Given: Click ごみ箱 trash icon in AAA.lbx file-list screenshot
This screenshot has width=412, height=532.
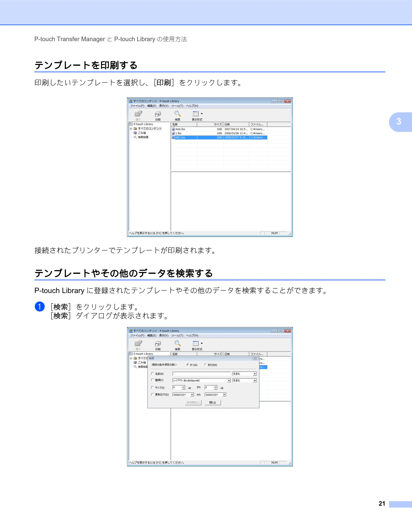Looking at the screenshot, I should (x=135, y=133).
